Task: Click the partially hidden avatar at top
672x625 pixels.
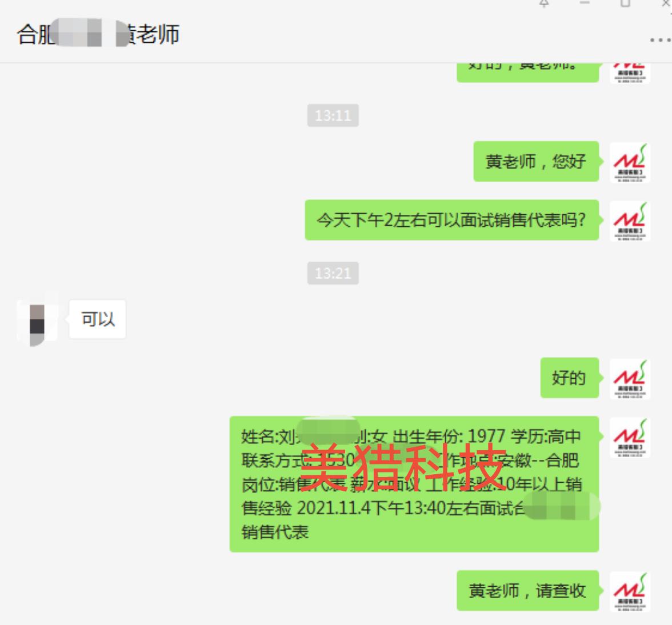Action: [630, 73]
